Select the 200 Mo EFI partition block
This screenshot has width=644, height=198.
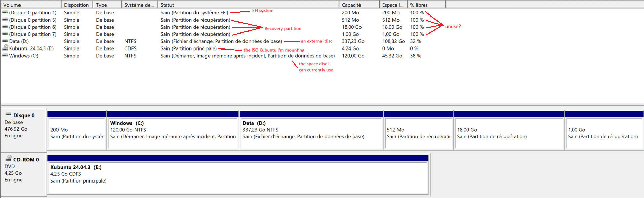click(x=77, y=133)
